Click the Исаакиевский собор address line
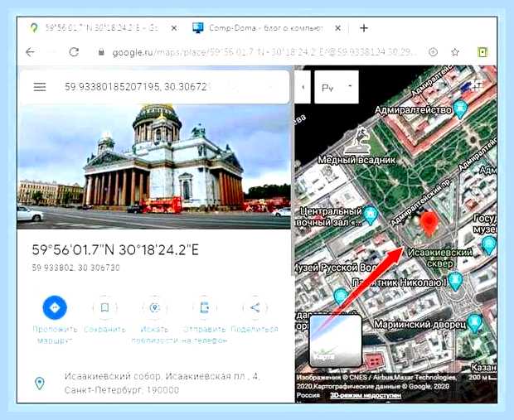The image size is (514, 420). pos(162,383)
